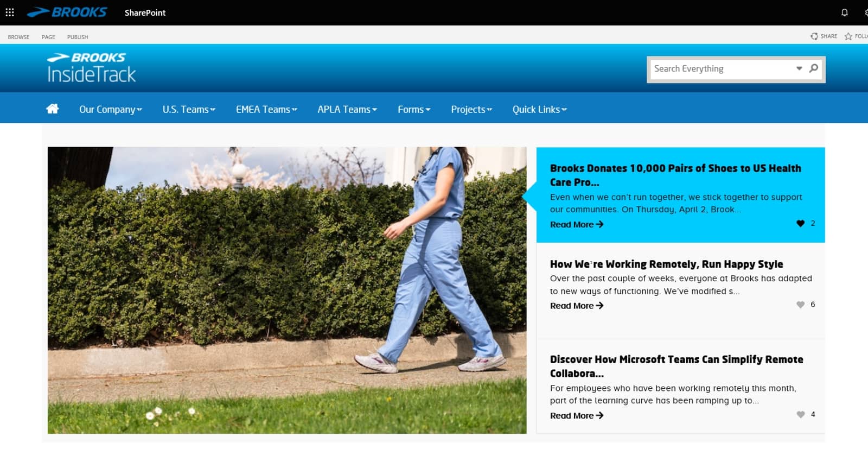This screenshot has height=474, width=868.
Task: Expand the U.S. Teams menu
Action: click(189, 109)
